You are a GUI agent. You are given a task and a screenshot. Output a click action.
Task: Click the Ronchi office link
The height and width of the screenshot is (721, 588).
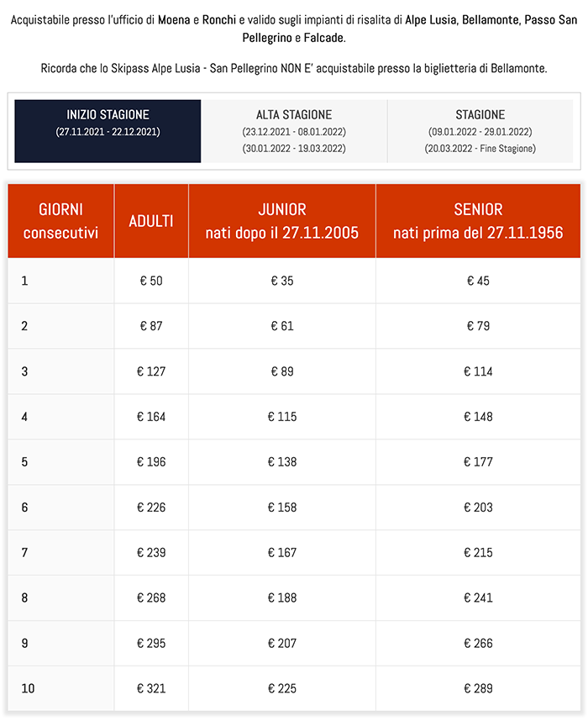pos(219,20)
